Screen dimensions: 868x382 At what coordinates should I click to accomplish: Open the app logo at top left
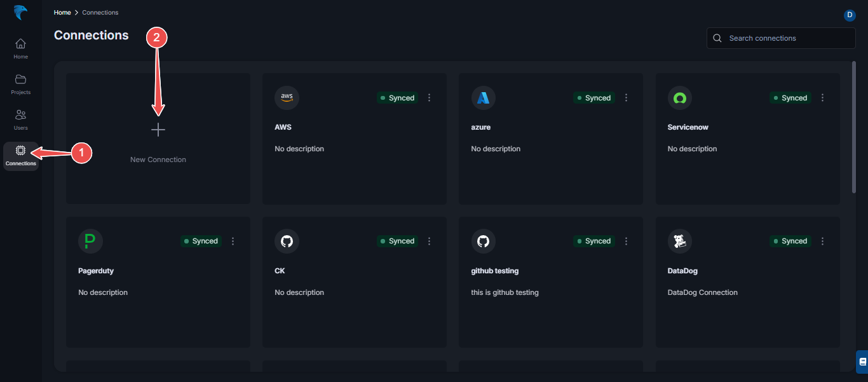click(x=19, y=13)
